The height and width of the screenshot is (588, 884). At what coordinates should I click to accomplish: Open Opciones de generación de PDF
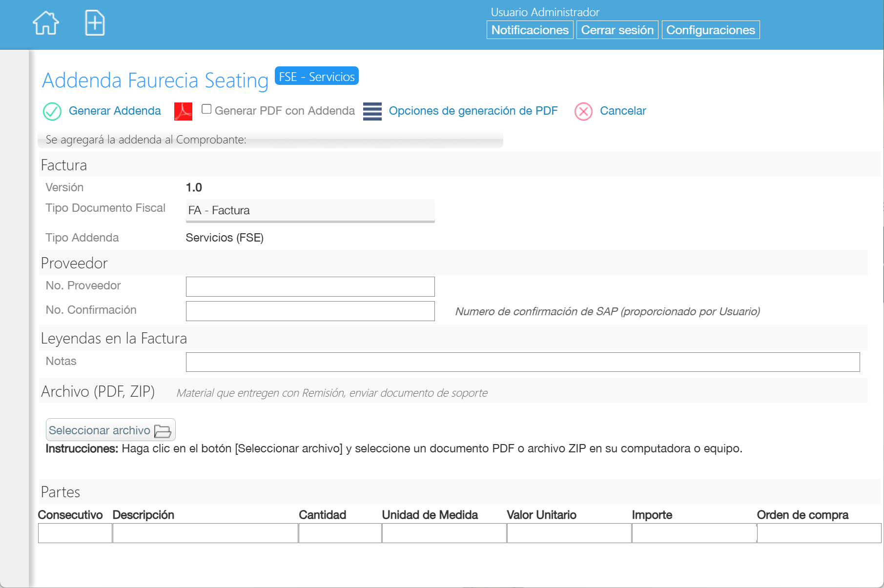(473, 111)
